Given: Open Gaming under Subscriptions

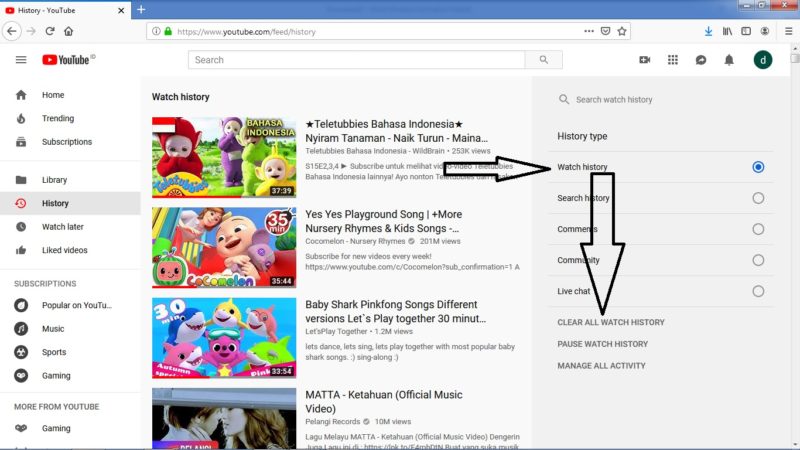Looking at the screenshot, I should [70, 376].
